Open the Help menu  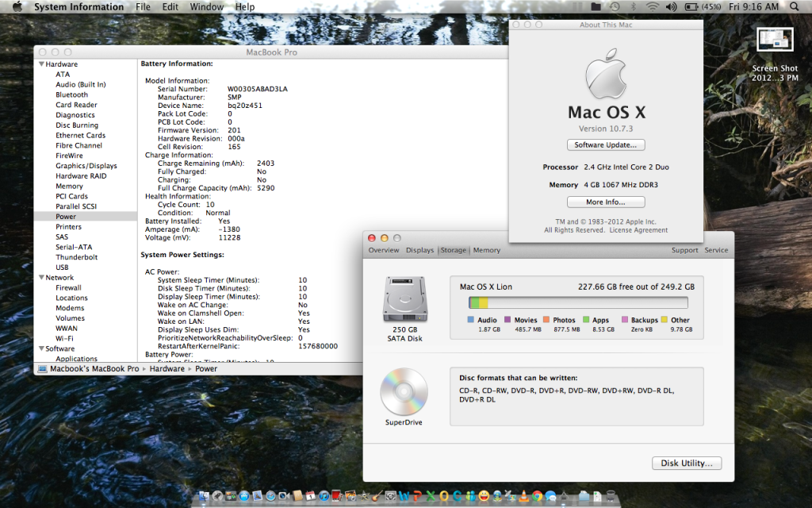(245, 6)
